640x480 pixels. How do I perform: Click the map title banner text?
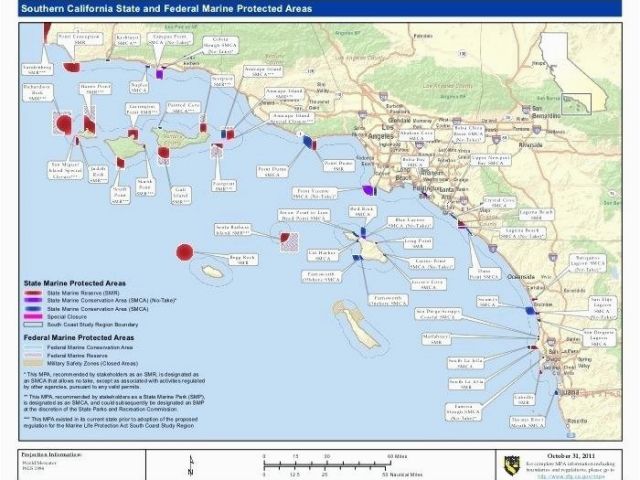coord(167,9)
